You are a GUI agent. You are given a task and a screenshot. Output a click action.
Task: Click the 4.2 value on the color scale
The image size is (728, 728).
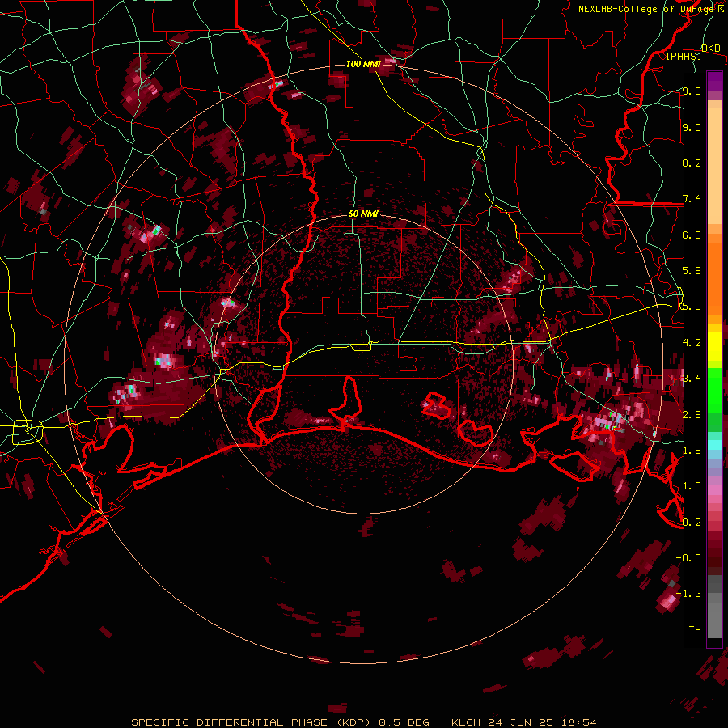[x=692, y=343]
